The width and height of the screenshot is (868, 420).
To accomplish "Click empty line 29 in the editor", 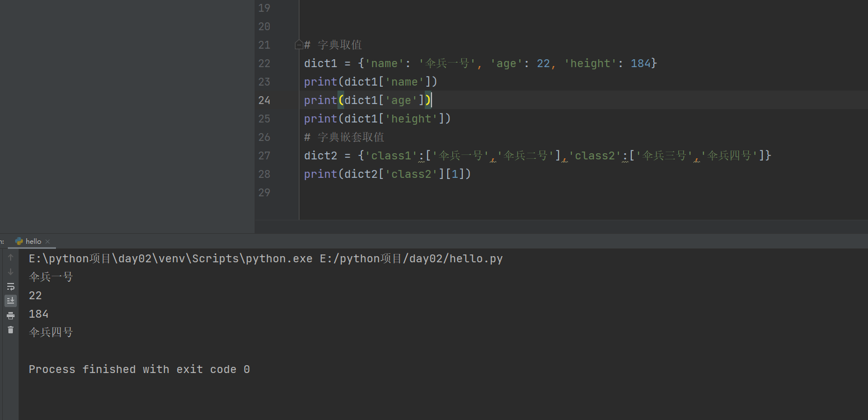I will click(x=448, y=192).
